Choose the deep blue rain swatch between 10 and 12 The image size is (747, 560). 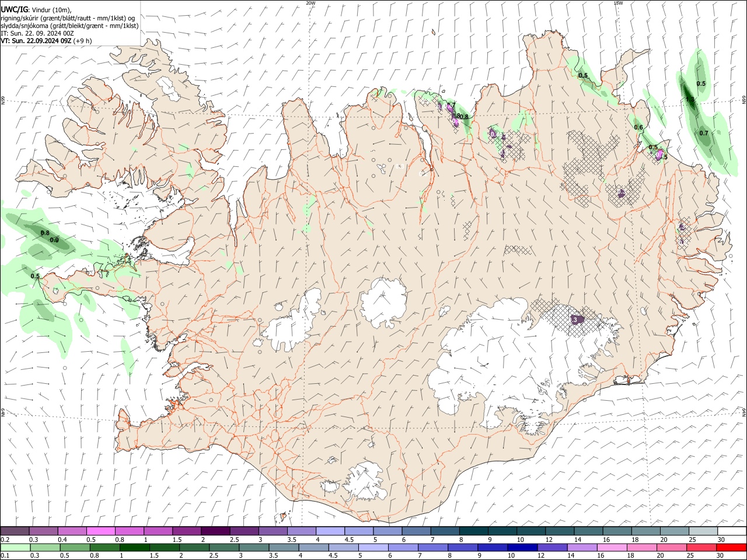pos(523,547)
